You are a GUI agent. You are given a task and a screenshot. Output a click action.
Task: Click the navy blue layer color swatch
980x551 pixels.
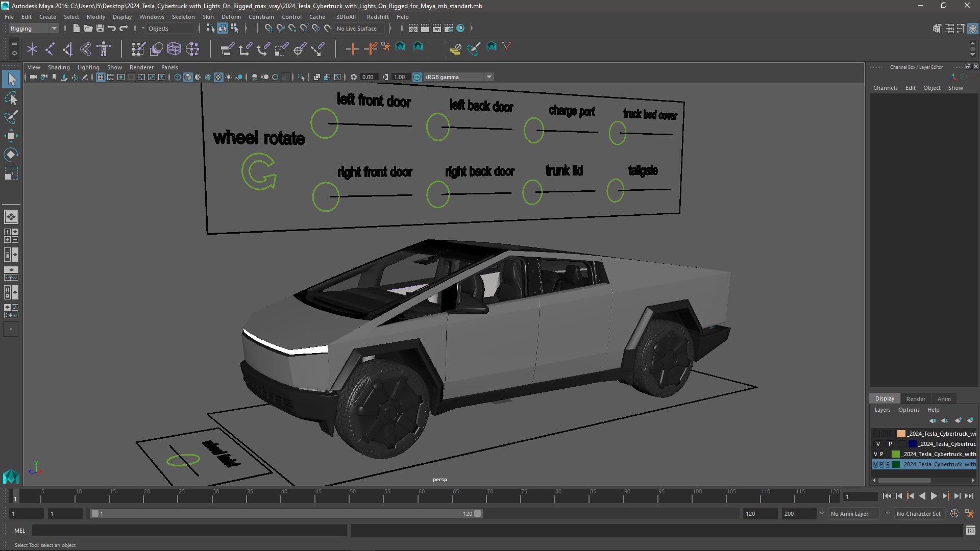912,444
